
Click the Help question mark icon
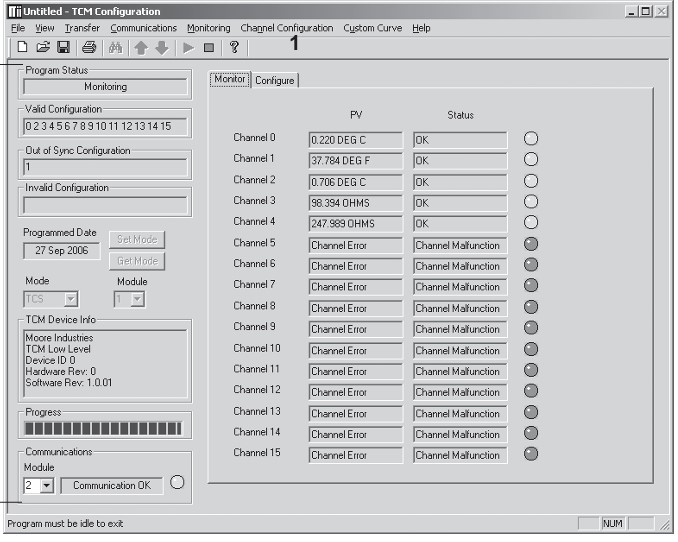(234, 47)
